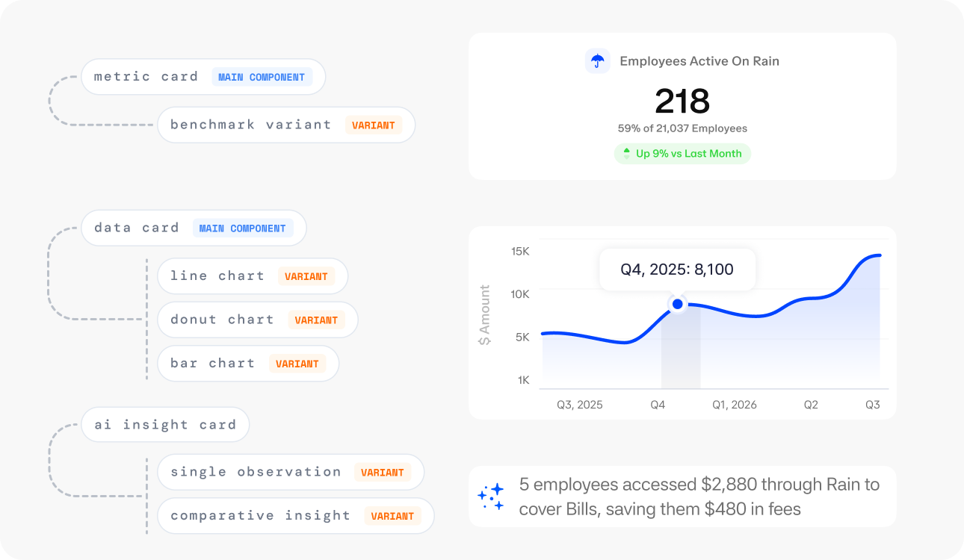
Task: Click the 1K y-axis label
Action: pos(523,380)
